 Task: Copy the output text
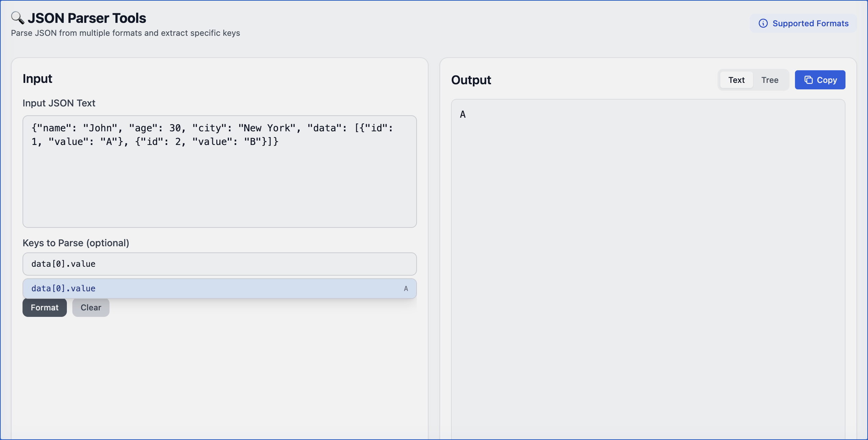820,80
